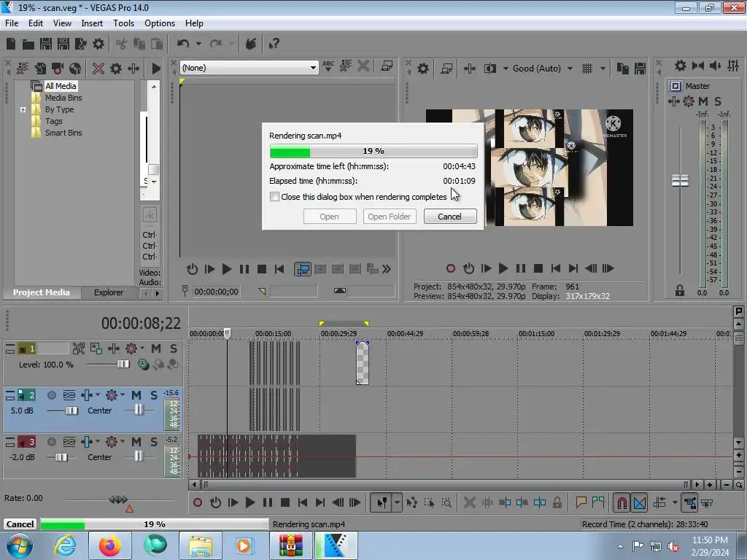Open Firefox from the taskbar

click(x=110, y=545)
